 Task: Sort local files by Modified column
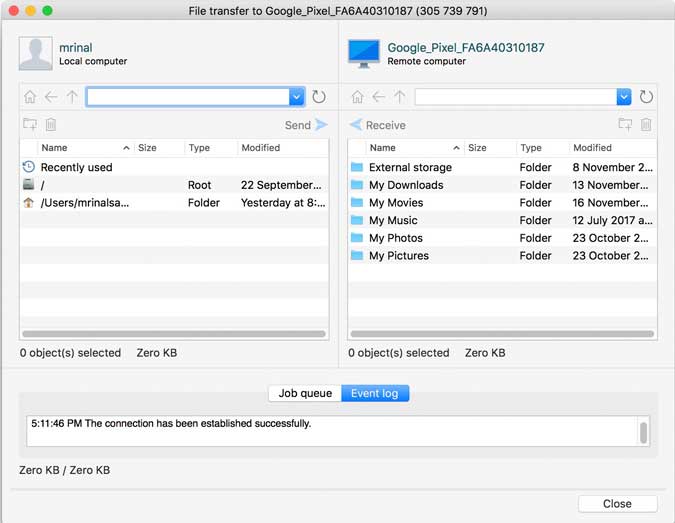[283, 148]
